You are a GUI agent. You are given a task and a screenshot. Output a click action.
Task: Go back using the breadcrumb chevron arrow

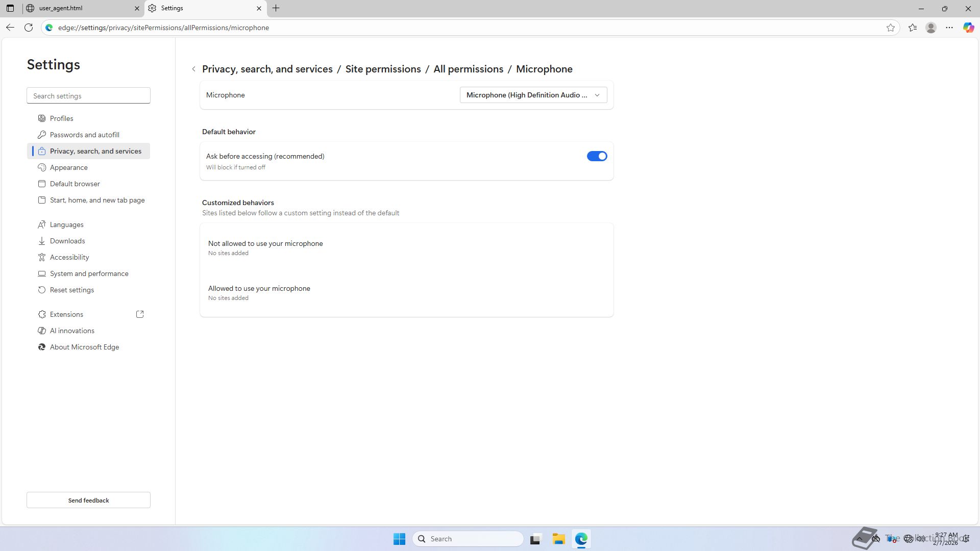[194, 69]
